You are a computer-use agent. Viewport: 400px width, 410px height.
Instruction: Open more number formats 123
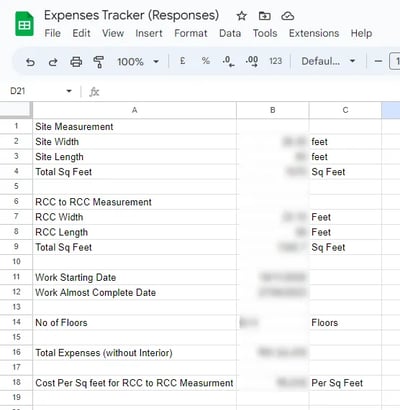[x=275, y=61]
